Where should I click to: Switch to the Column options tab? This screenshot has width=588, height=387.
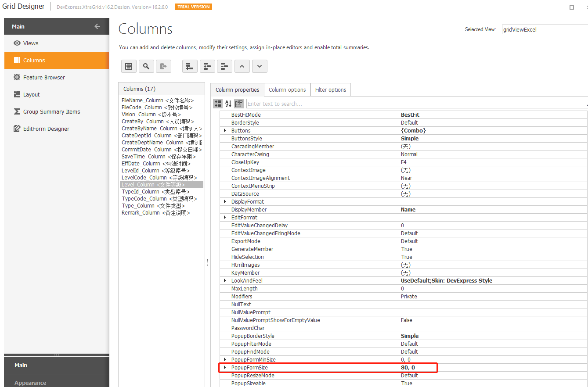coord(287,90)
